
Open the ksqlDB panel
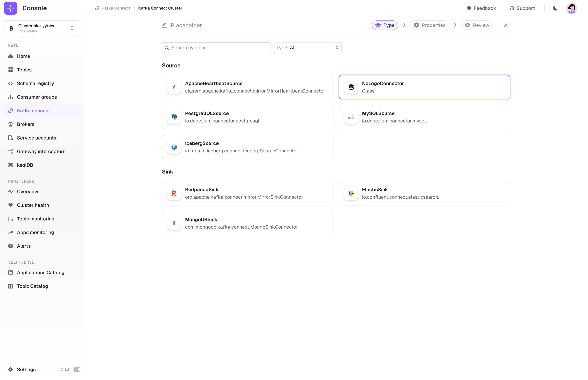click(x=25, y=165)
